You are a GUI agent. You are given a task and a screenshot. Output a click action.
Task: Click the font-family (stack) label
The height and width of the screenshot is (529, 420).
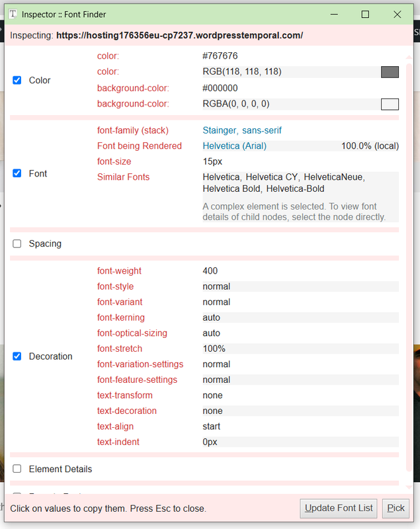[x=132, y=130]
